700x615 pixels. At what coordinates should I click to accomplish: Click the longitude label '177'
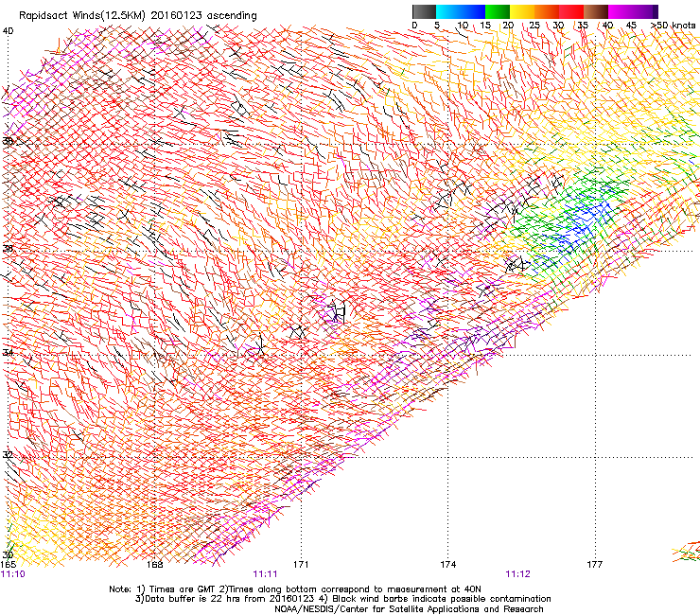595,565
